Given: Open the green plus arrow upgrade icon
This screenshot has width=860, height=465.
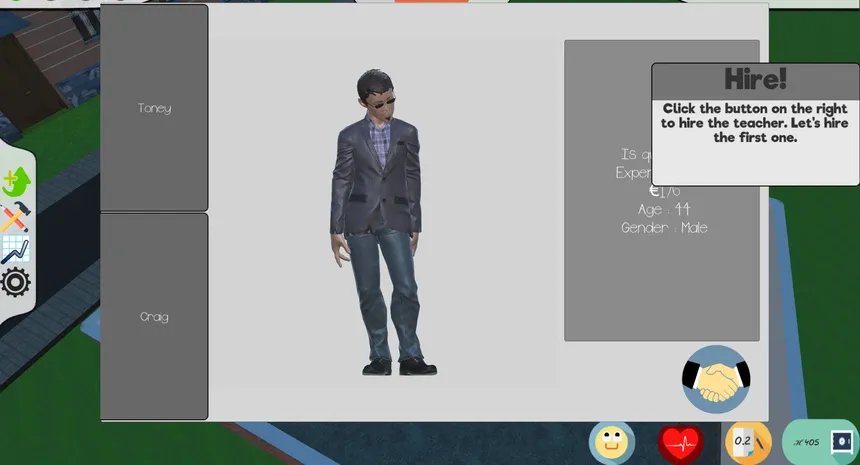Looking at the screenshot, I should click(16, 182).
